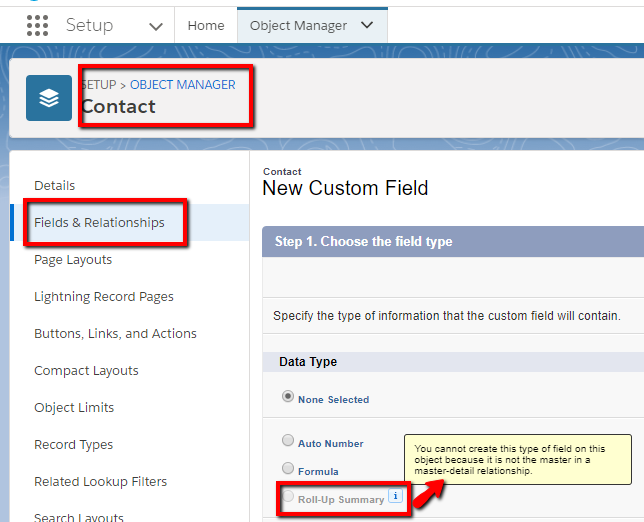Open the Object Manager tab

(298, 25)
